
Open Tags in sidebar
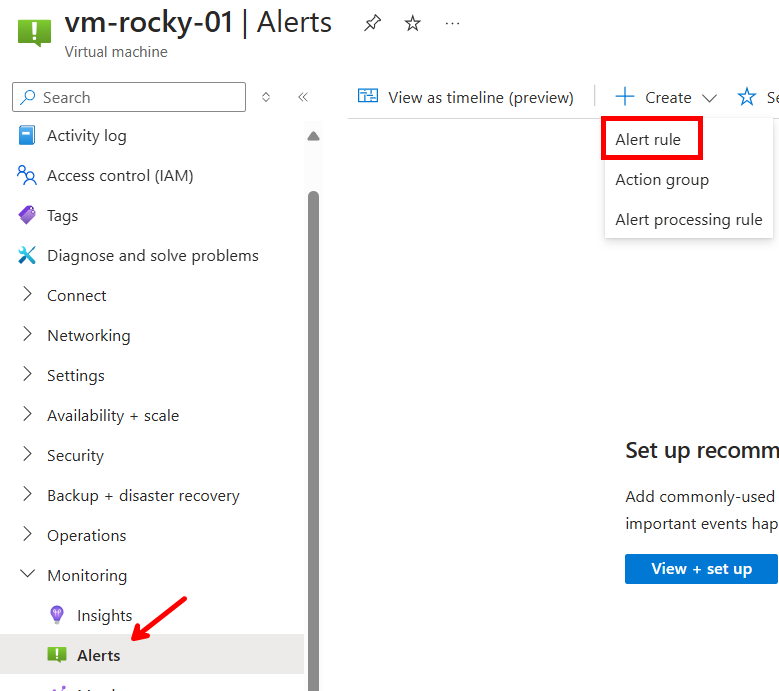pos(63,216)
